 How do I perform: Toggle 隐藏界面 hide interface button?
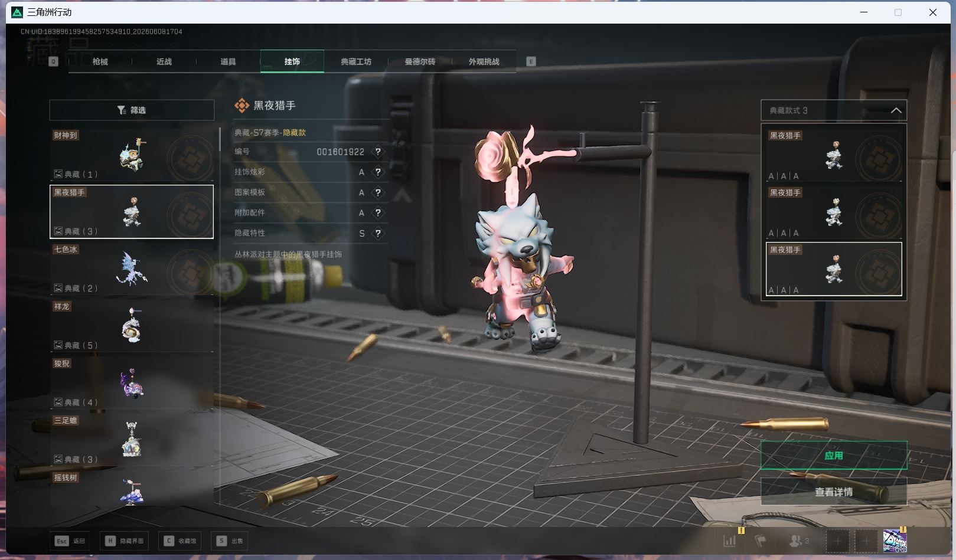tap(125, 541)
